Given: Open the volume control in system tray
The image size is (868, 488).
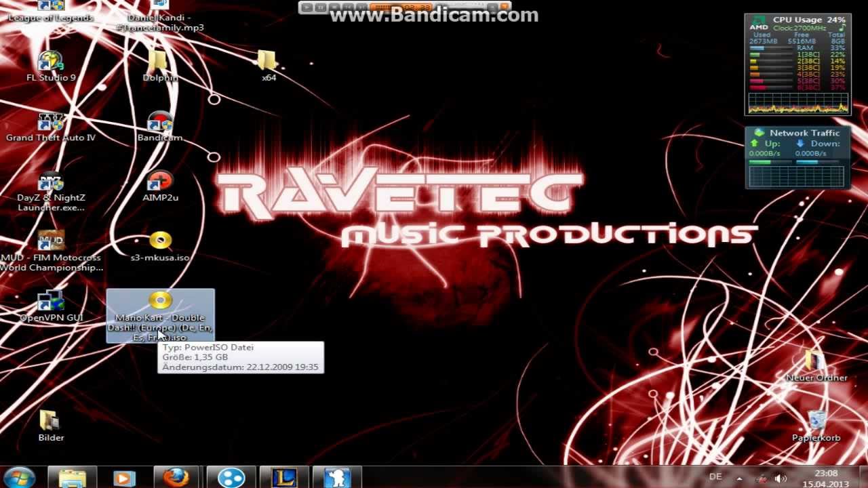Looking at the screenshot, I should [x=781, y=478].
